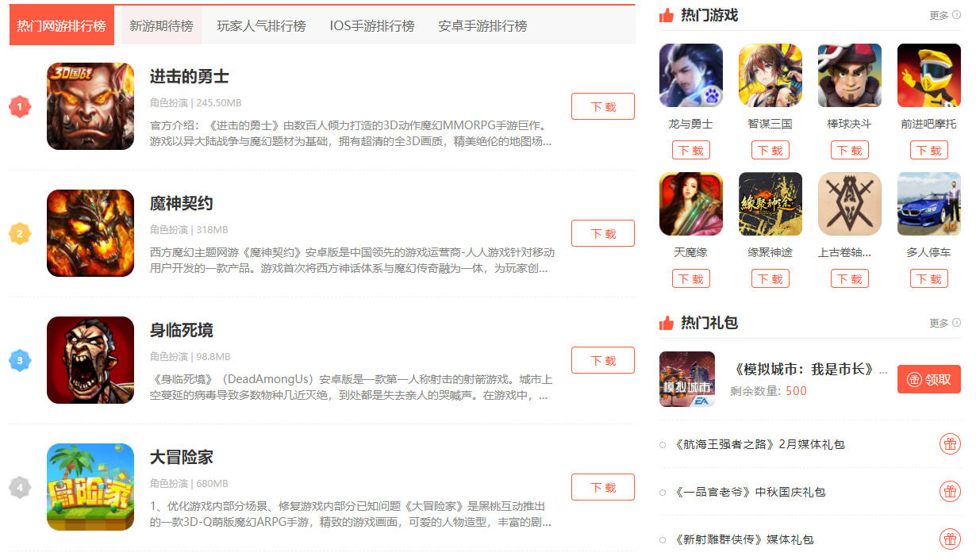The height and width of the screenshot is (560, 976).
Task: Click the 上古卷轴 game icon
Action: point(850,204)
